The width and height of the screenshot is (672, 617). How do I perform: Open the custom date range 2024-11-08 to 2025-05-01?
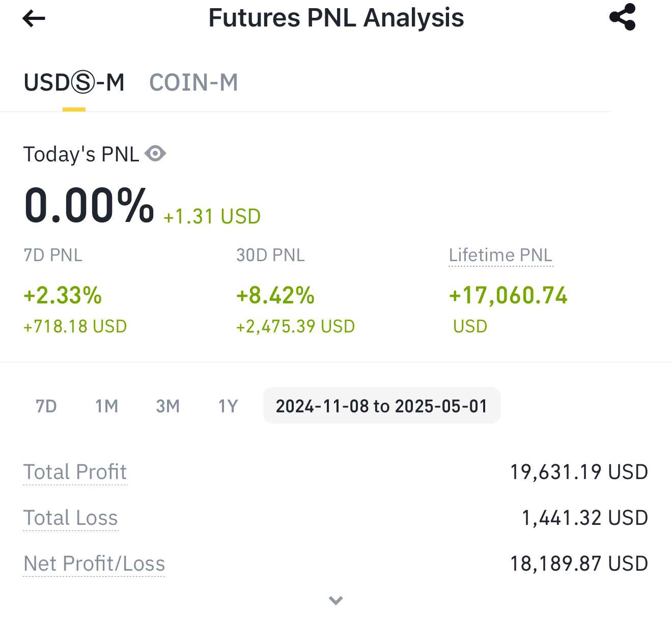point(382,406)
